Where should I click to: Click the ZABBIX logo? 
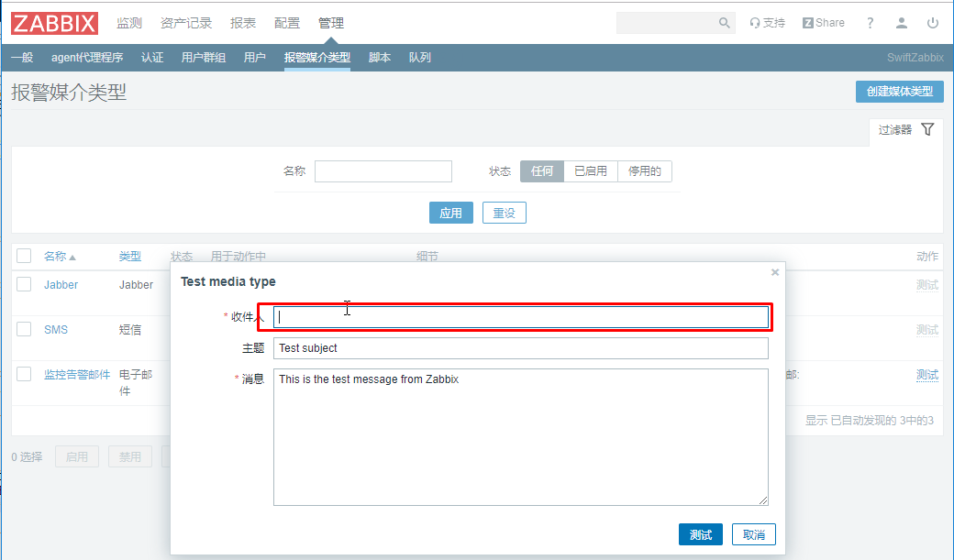point(54,23)
